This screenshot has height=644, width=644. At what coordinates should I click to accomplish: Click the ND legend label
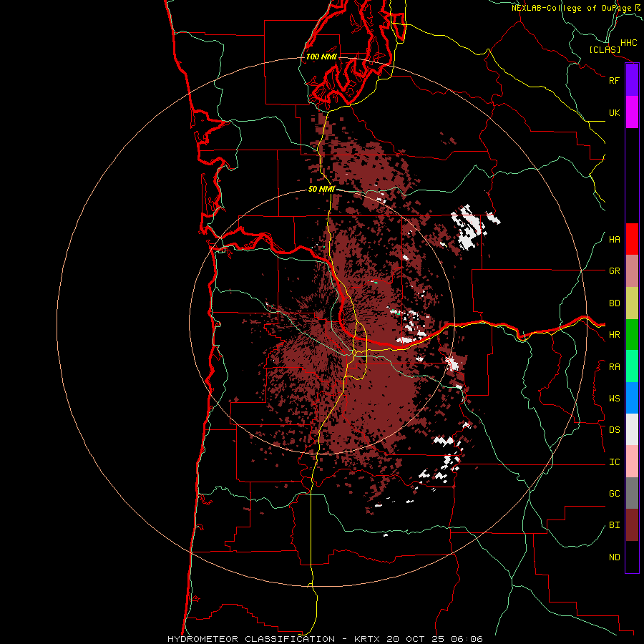point(614,557)
